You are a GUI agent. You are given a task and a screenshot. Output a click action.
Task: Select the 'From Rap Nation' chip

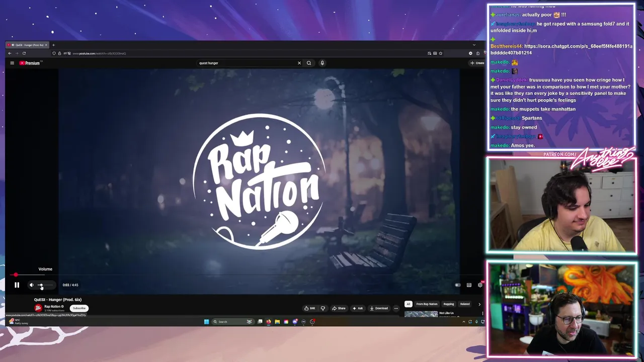point(427,304)
